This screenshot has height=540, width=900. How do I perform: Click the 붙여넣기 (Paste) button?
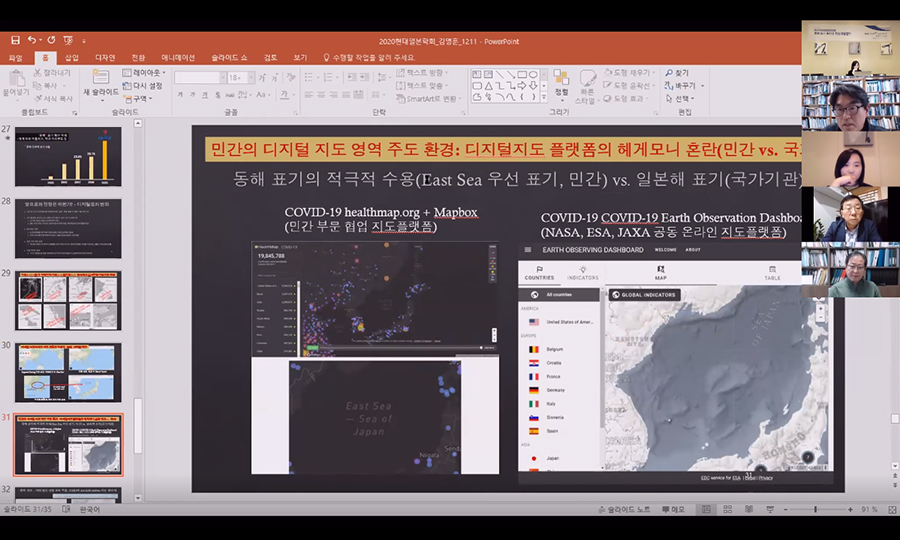coord(16,84)
